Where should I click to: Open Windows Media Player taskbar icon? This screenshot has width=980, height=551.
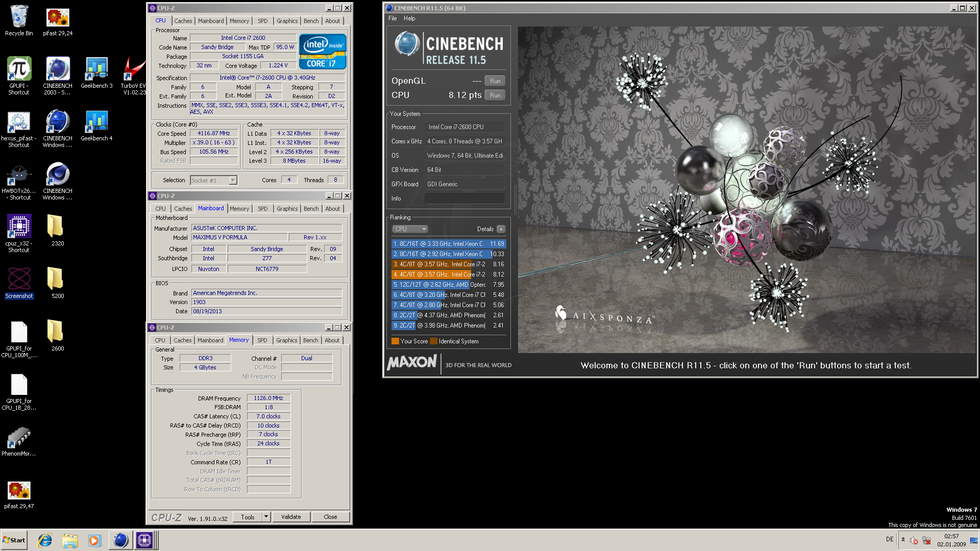click(94, 540)
